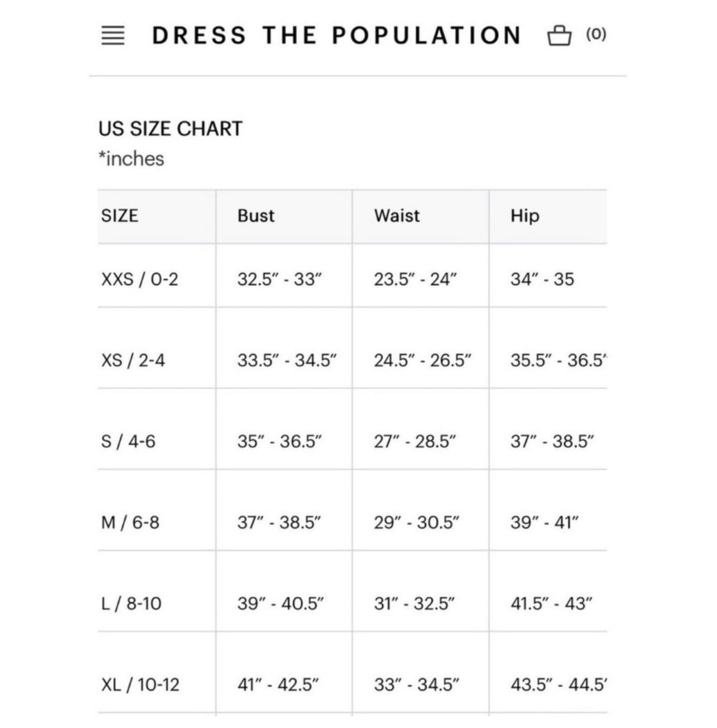Click the XL / 10-12 size row
The width and height of the screenshot is (717, 728).
point(353,684)
